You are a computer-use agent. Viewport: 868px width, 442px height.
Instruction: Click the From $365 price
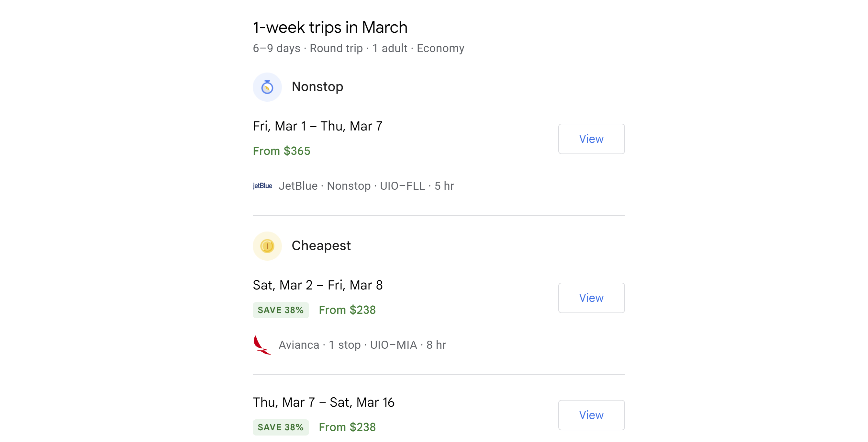pos(281,151)
